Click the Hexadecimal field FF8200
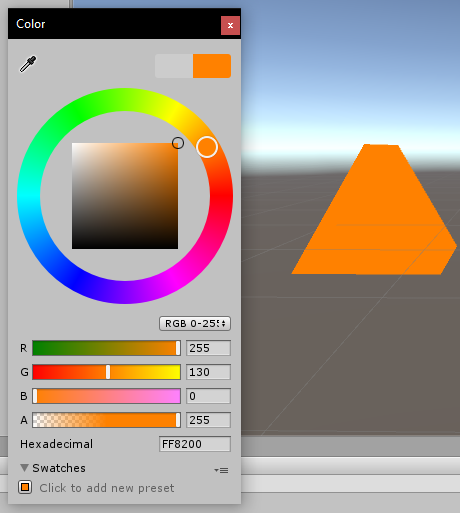The height and width of the screenshot is (513, 460). pyautogui.click(x=195, y=444)
